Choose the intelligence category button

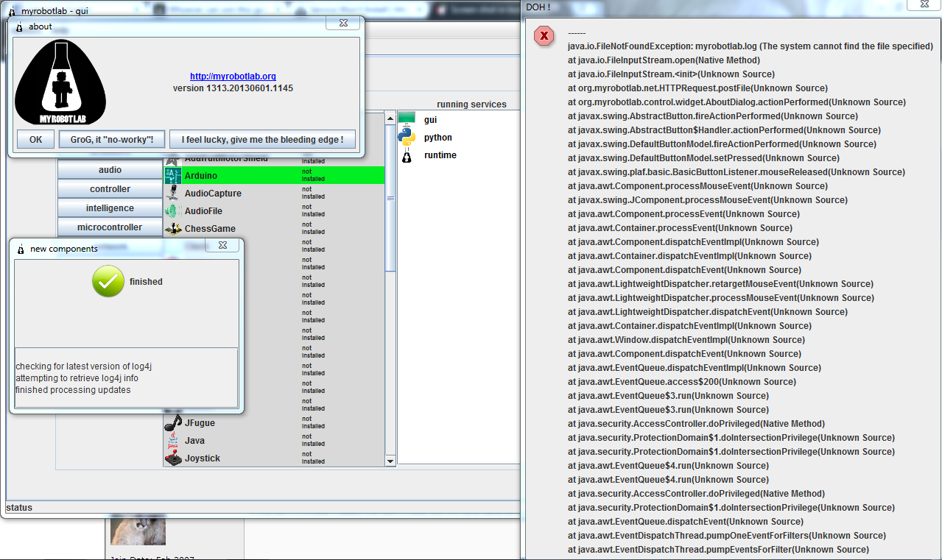coord(110,208)
